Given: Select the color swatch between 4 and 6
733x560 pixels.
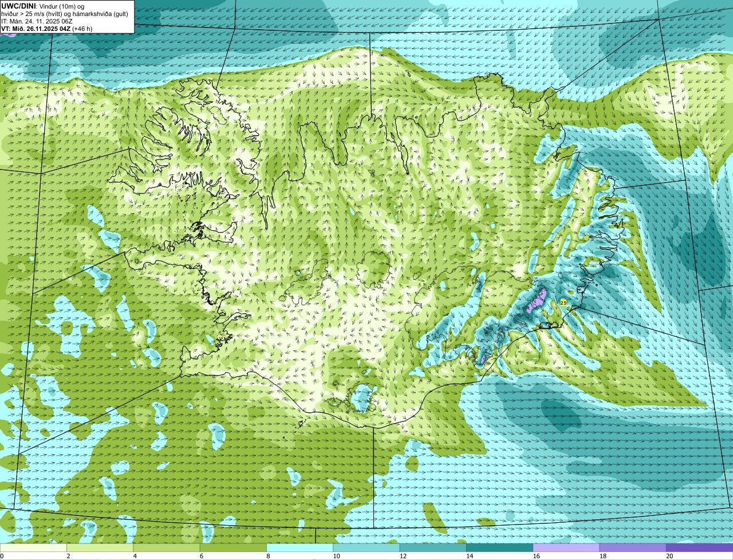Looking at the screenshot, I should pos(167,547).
